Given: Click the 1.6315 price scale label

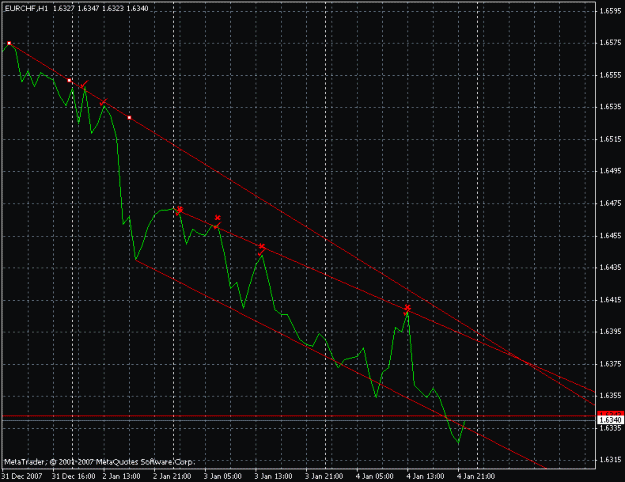Looking at the screenshot, I should (x=610, y=460).
